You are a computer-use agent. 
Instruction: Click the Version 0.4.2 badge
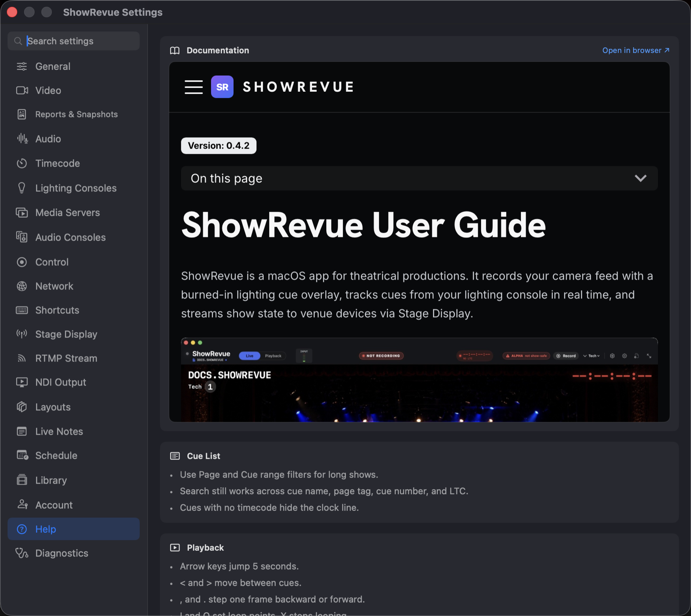pyautogui.click(x=218, y=146)
